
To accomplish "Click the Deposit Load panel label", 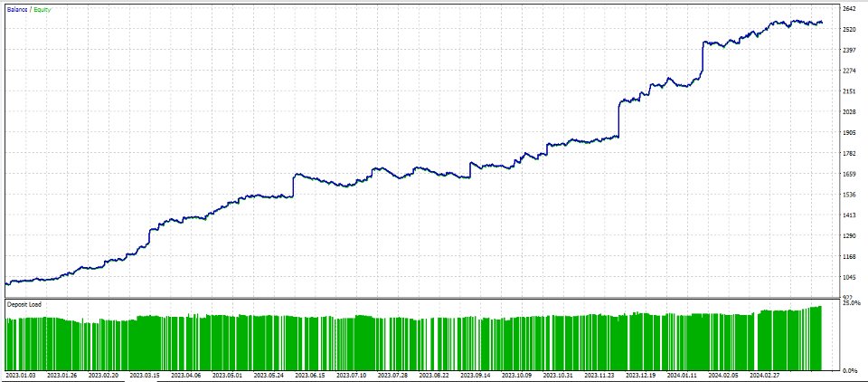I will click(24, 304).
